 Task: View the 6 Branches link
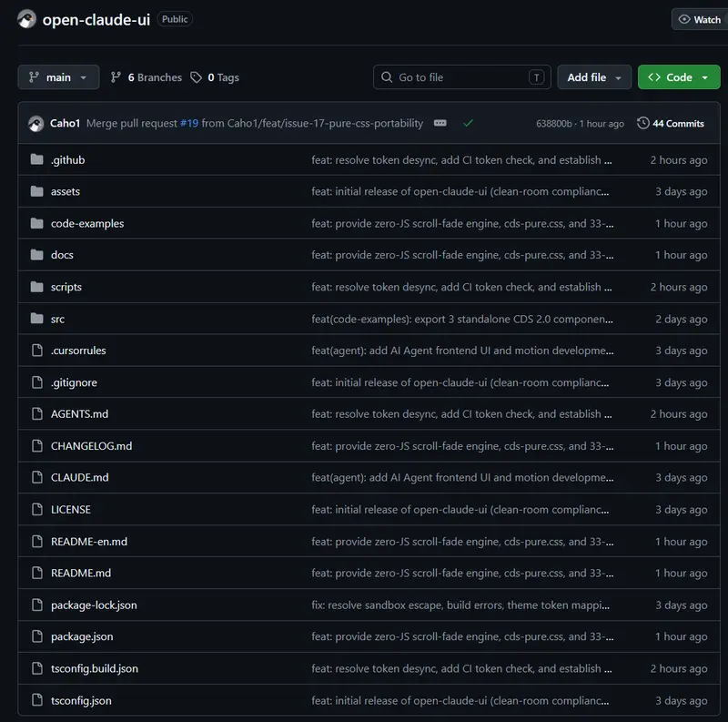pos(147,77)
